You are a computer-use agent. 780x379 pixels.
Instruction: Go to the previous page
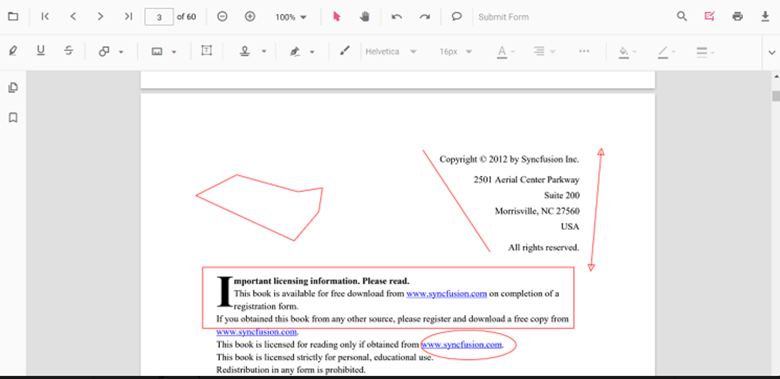(73, 16)
